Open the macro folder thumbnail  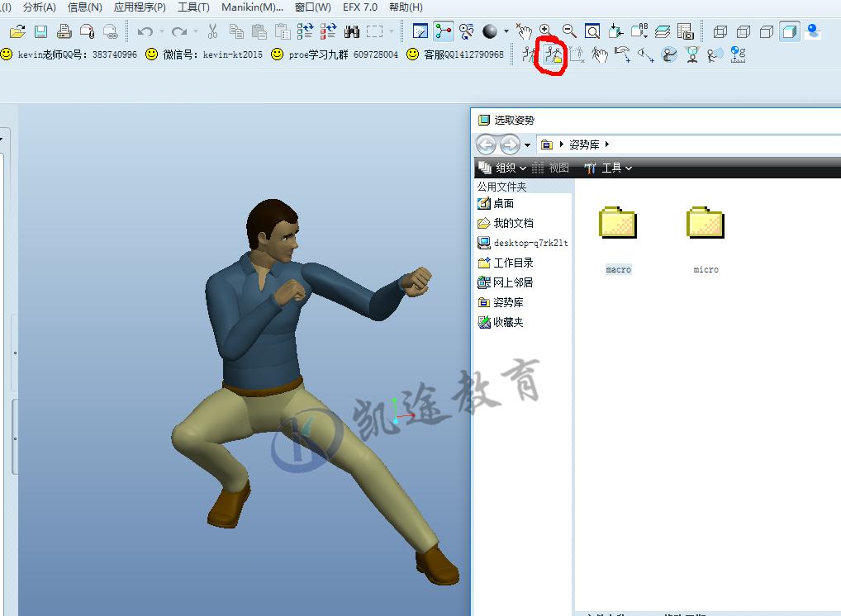click(x=617, y=223)
